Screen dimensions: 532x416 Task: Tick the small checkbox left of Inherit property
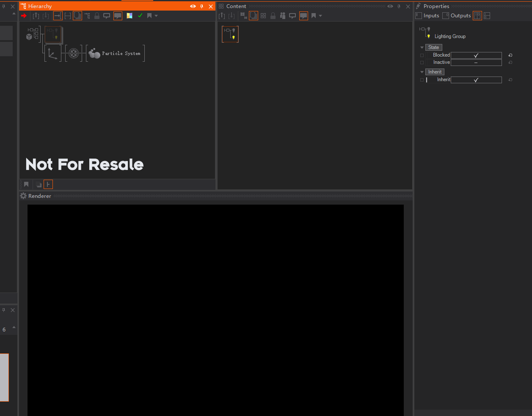click(x=422, y=80)
